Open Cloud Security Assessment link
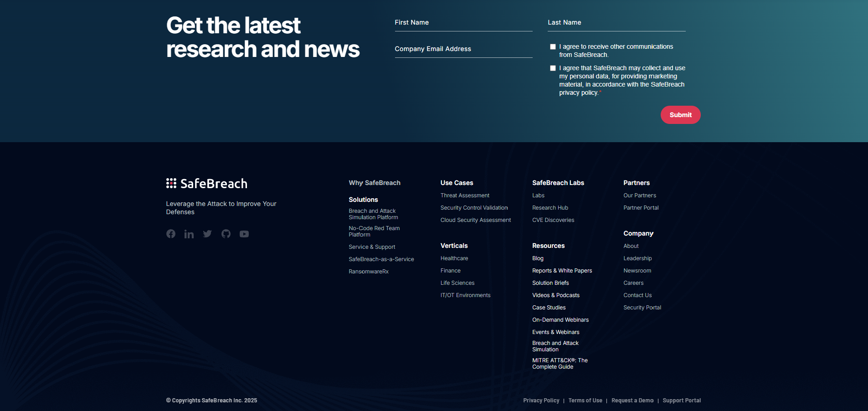 pos(476,220)
